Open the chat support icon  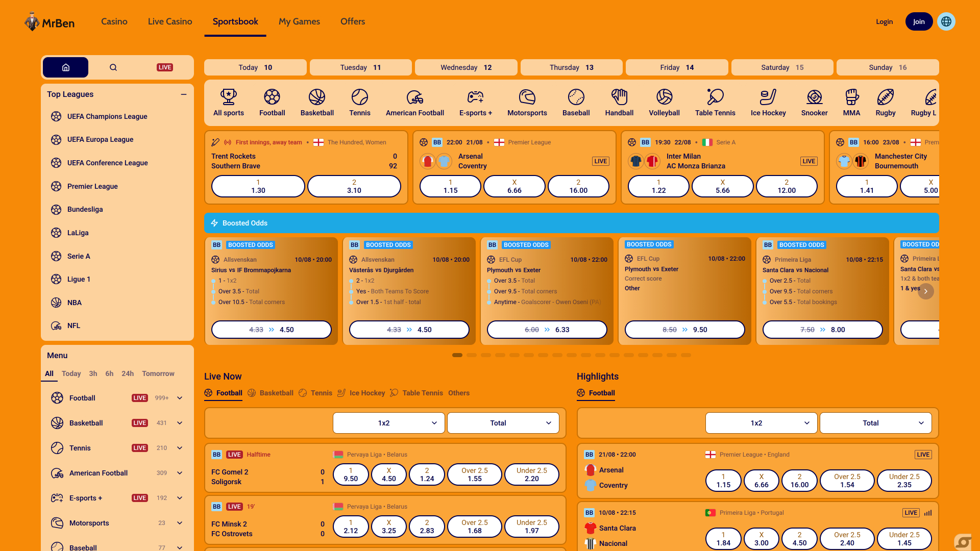[x=964, y=542]
